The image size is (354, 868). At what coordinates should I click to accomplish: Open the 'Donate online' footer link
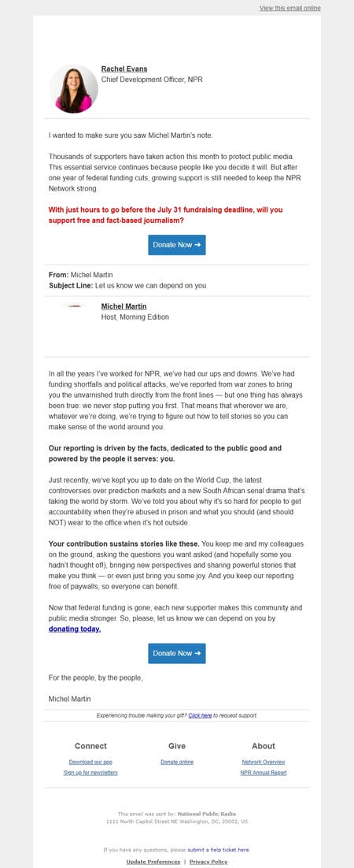[177, 762]
